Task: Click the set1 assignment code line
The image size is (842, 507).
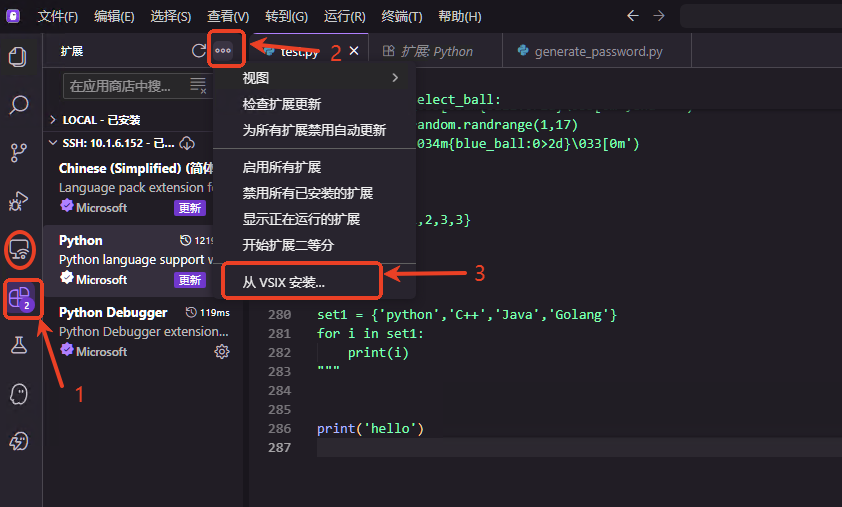Action: [467, 315]
